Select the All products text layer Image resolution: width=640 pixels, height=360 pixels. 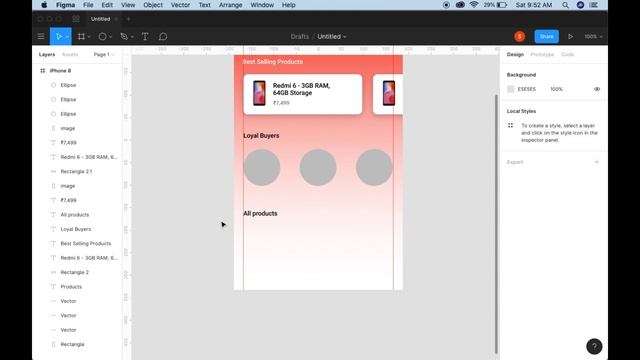pos(75,215)
